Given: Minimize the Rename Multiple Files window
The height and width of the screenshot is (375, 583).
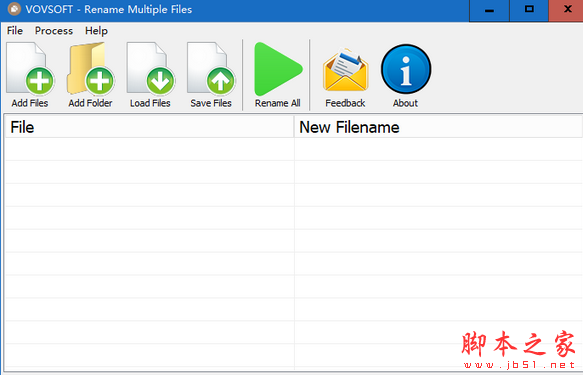Looking at the screenshot, I should coord(489,10).
